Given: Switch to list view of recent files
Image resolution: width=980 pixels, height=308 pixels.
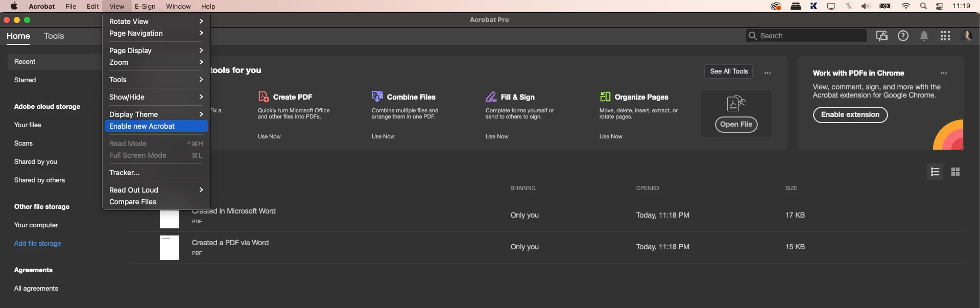Looking at the screenshot, I should (935, 172).
